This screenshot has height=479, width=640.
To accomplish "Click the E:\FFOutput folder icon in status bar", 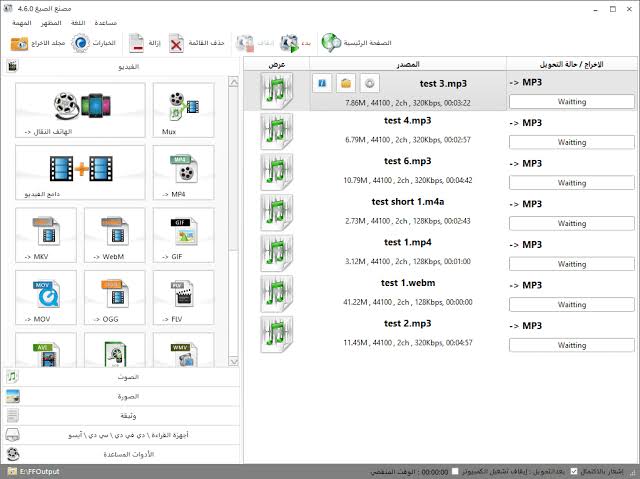I will point(12,472).
